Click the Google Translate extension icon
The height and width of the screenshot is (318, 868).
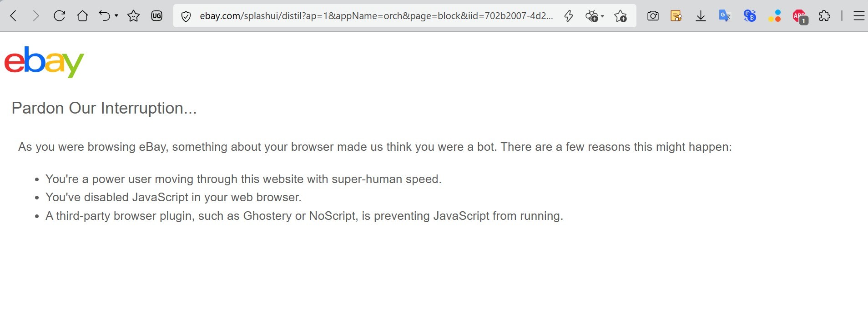[725, 16]
